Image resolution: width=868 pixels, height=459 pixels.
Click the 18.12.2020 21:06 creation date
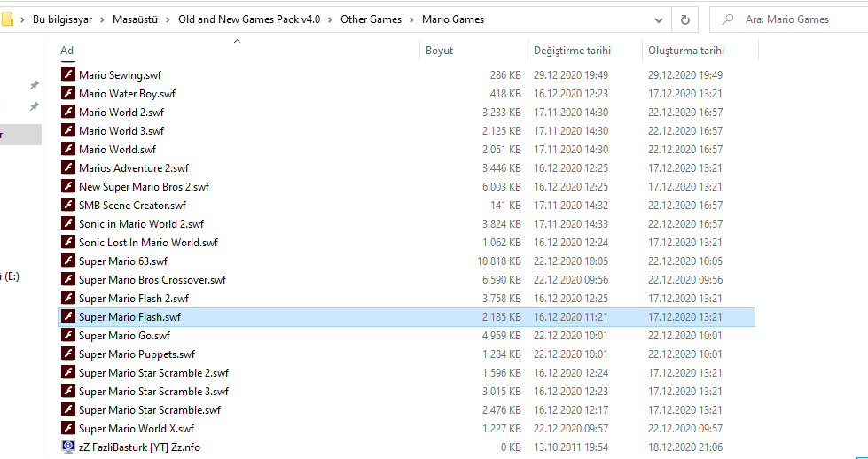click(x=685, y=447)
